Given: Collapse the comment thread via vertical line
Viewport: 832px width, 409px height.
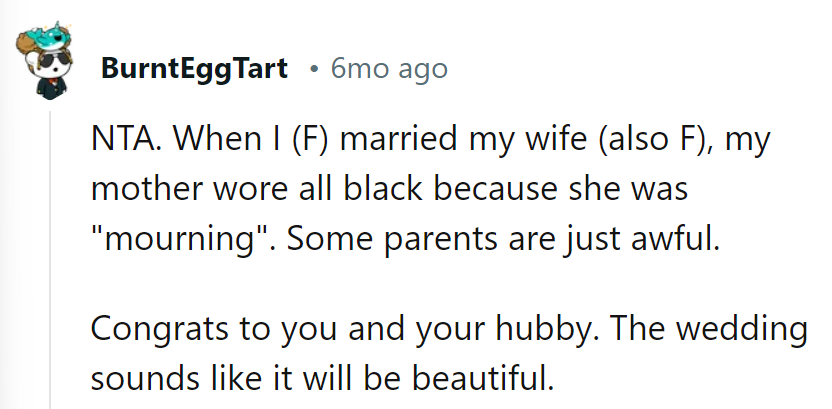Looking at the screenshot, I should click(x=52, y=260).
